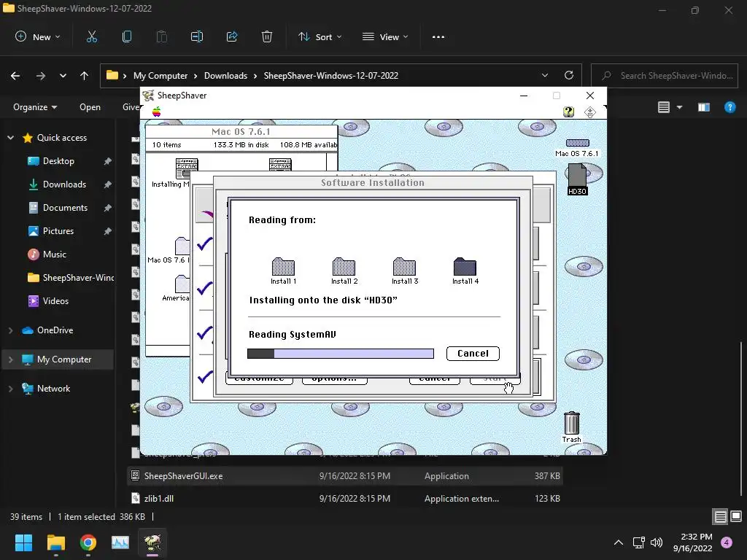Image resolution: width=747 pixels, height=560 pixels.
Task: Expand the Network tree node
Action: 10,389
